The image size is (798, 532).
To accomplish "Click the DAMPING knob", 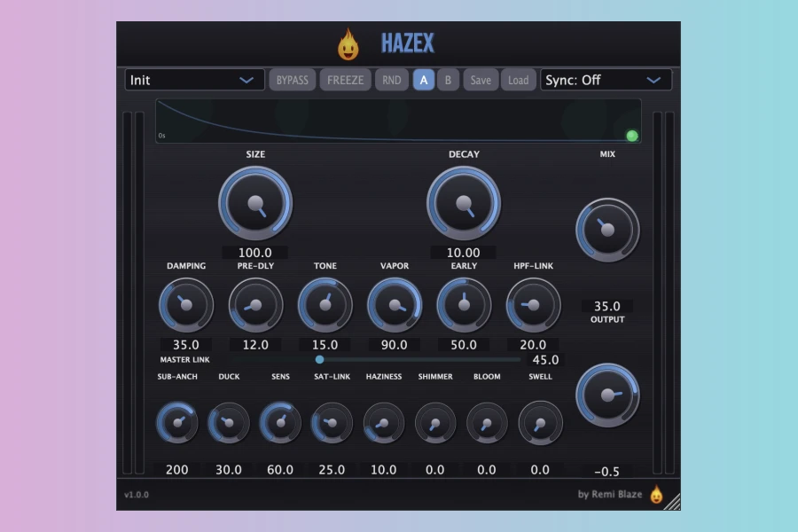I will point(186,305).
